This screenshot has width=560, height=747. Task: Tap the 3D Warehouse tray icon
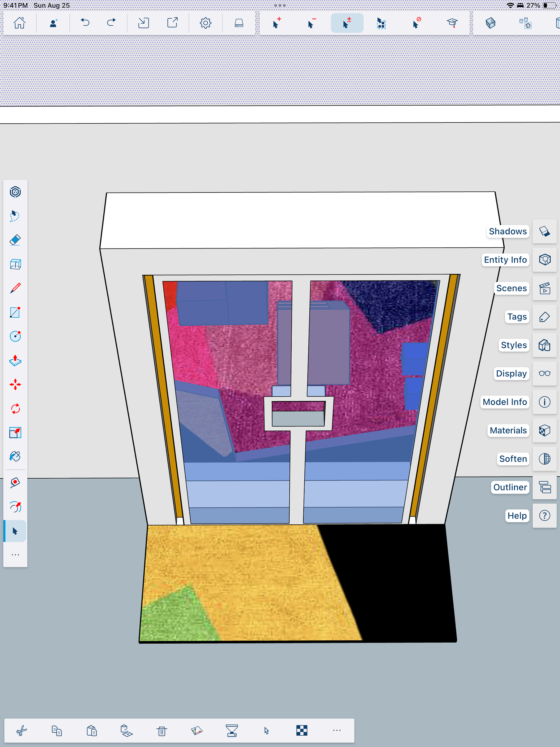coord(239,23)
